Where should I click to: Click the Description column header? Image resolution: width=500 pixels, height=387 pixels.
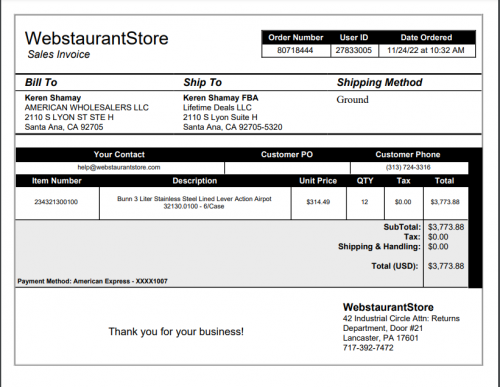(x=195, y=181)
